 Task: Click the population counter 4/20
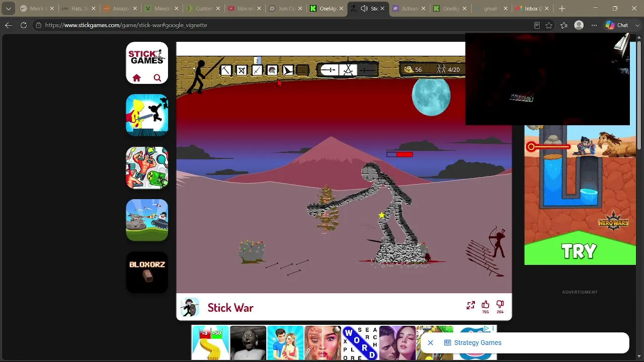pos(448,70)
